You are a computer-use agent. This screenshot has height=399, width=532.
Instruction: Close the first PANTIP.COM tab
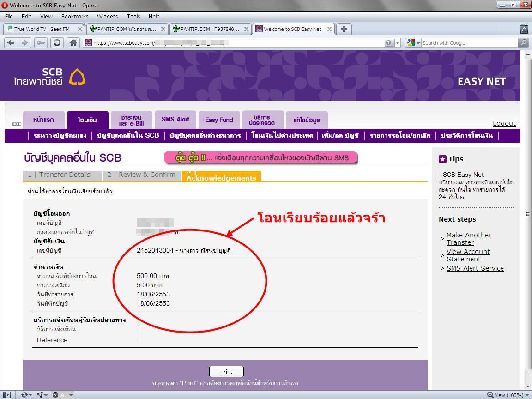pyautogui.click(x=163, y=29)
